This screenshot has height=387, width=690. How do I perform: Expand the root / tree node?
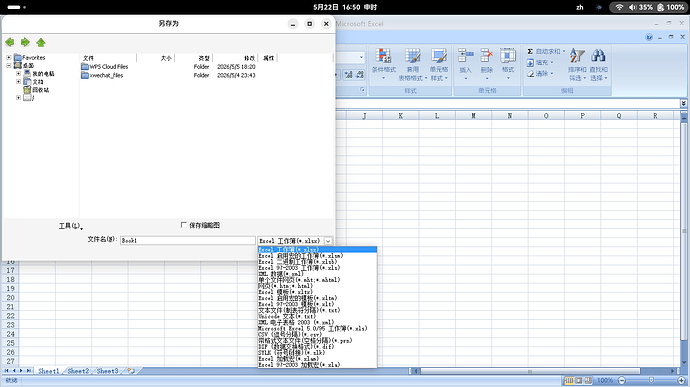click(x=18, y=98)
